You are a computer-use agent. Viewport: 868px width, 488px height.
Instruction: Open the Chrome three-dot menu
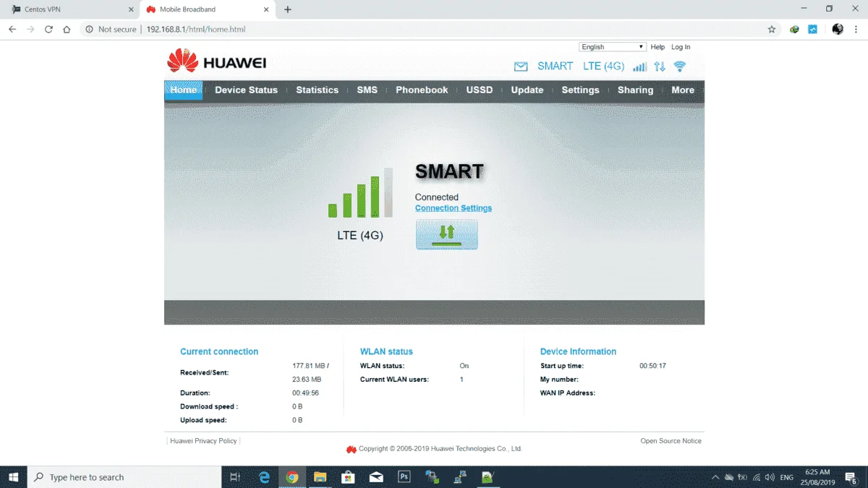(856, 30)
